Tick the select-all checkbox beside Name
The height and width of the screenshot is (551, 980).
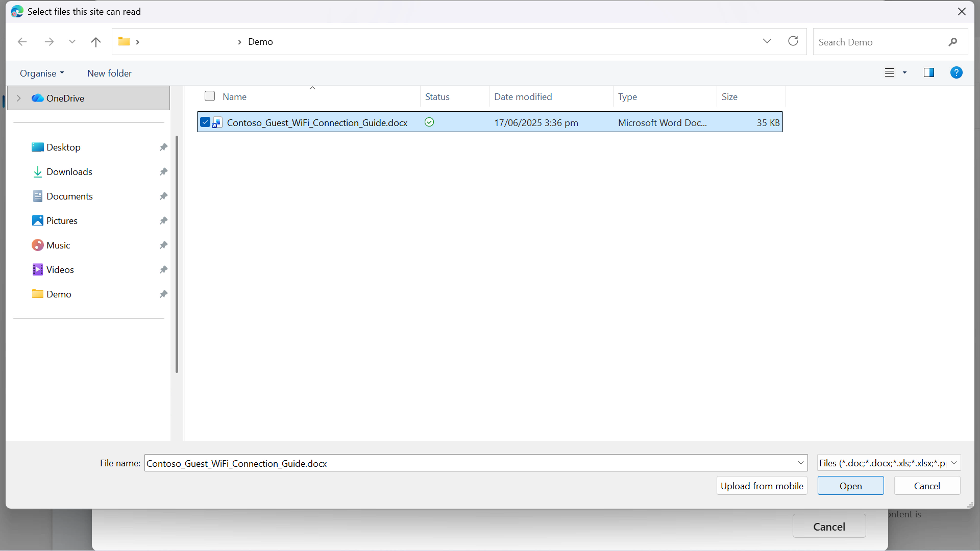[210, 96]
